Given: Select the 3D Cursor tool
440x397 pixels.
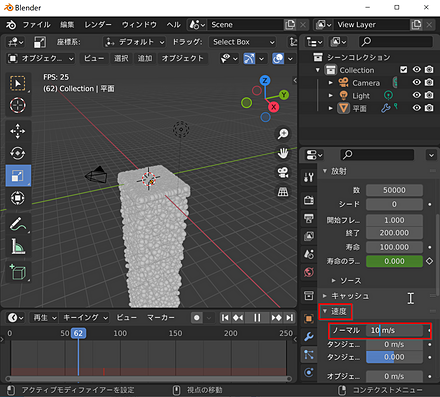Looking at the screenshot, I should pos(18,105).
